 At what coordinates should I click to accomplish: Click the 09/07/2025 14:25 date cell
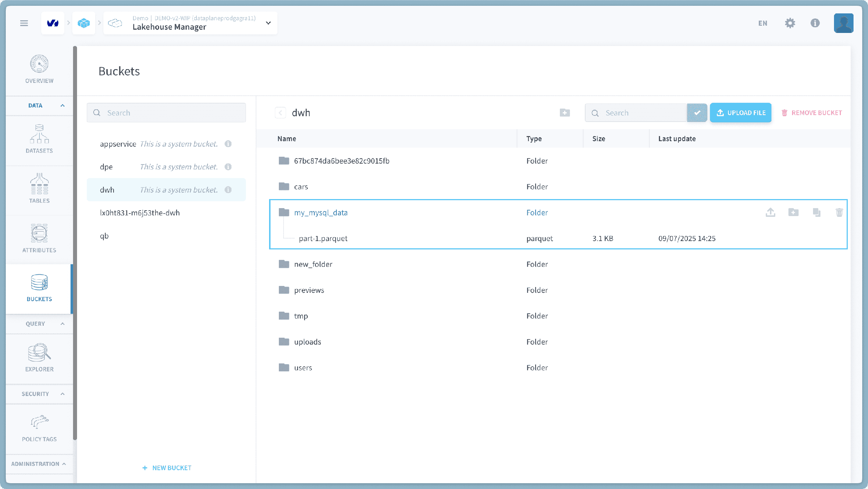click(x=687, y=239)
